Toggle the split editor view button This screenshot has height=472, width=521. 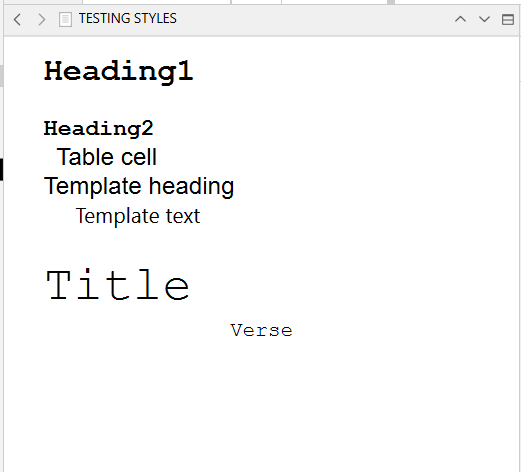[x=508, y=19]
